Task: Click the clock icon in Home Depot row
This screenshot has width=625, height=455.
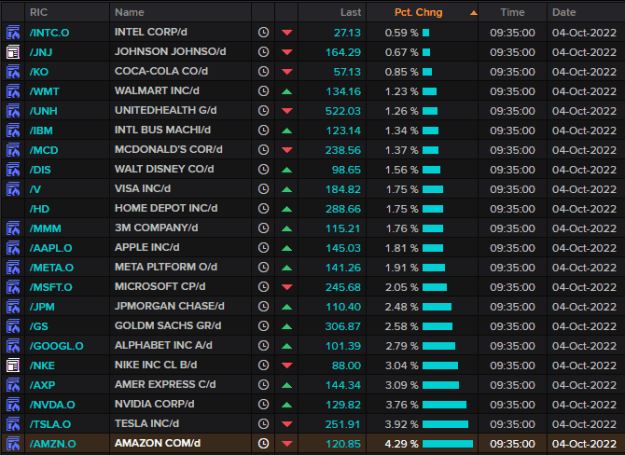Action: tap(263, 208)
